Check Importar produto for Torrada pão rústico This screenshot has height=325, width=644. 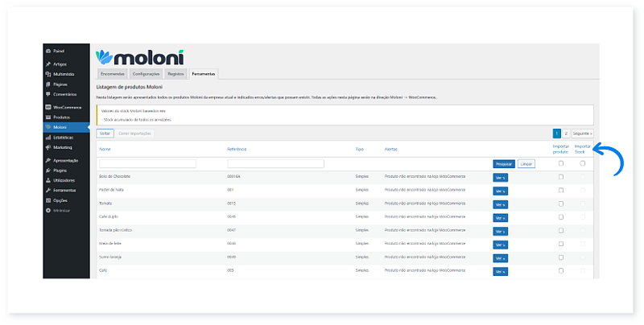561,231
